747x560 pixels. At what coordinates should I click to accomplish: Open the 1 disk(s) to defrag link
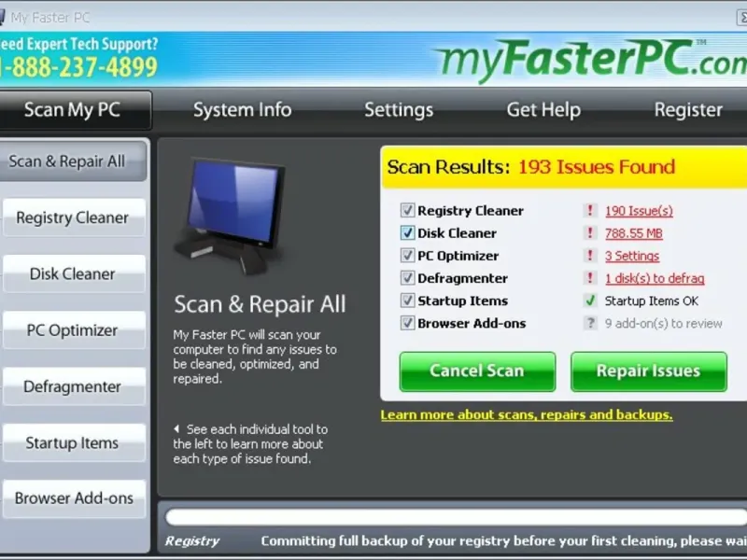click(x=655, y=278)
